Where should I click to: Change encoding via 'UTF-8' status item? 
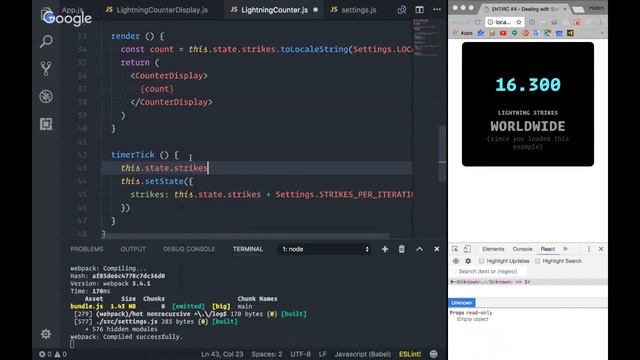click(x=300, y=354)
